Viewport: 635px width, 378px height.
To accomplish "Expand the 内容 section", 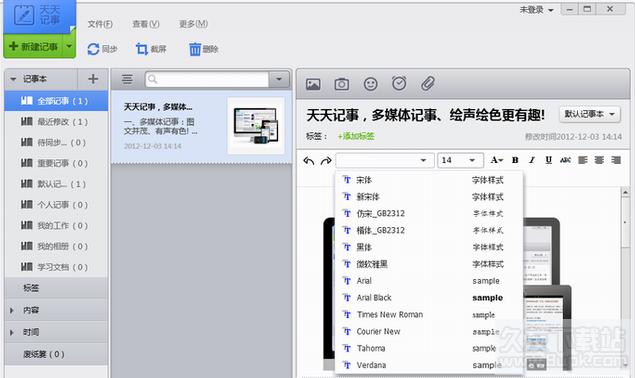I will point(56,310).
